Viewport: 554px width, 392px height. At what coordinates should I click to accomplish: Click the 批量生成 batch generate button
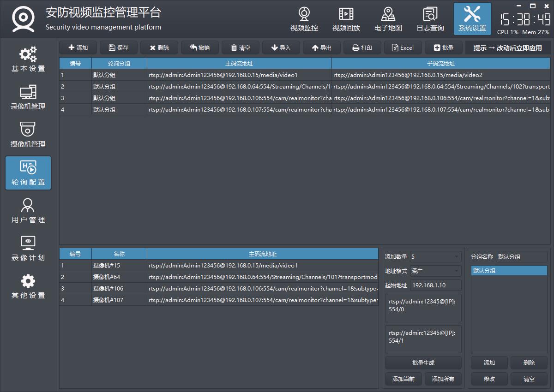(423, 363)
